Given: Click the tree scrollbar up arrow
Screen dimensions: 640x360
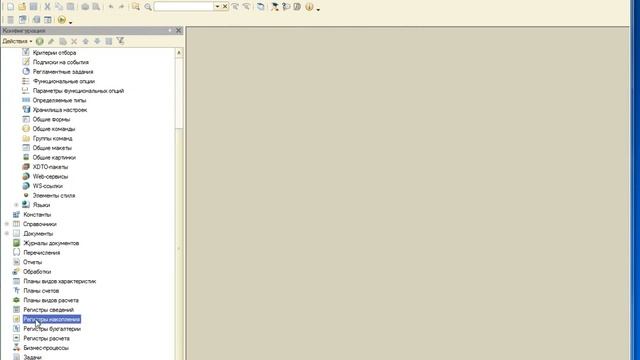Looking at the screenshot, I should [x=179, y=53].
